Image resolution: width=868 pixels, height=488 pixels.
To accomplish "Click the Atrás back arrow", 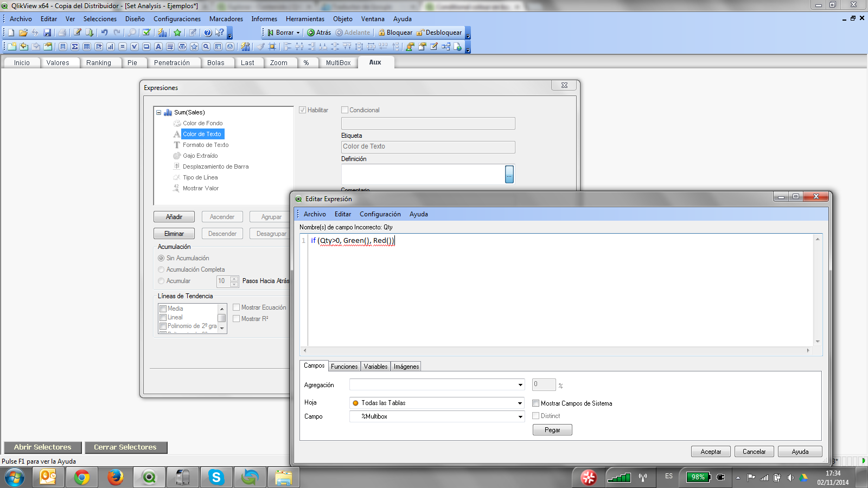I will 319,33.
